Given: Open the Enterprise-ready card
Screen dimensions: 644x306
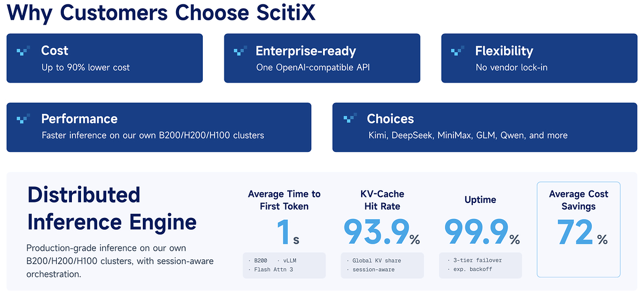Looking at the screenshot, I should (322, 58).
